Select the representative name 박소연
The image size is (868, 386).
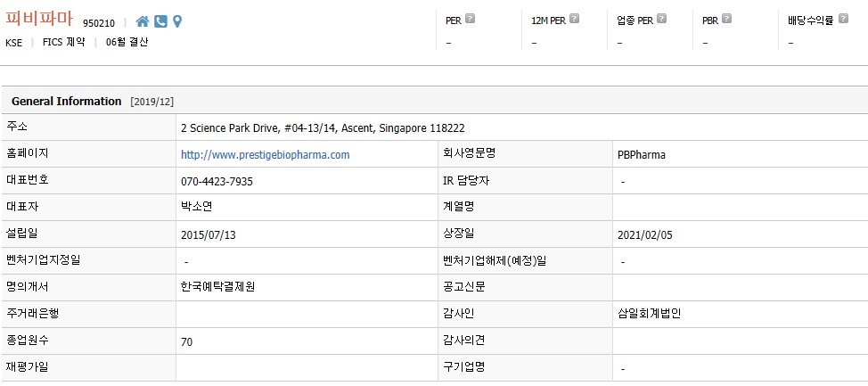(197, 207)
